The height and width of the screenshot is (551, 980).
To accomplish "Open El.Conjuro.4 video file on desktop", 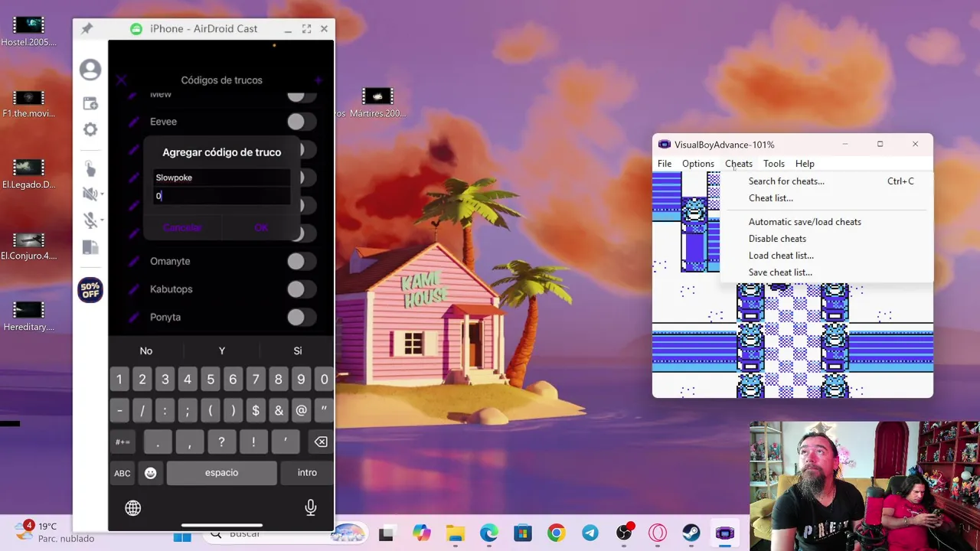I will 28,246.
